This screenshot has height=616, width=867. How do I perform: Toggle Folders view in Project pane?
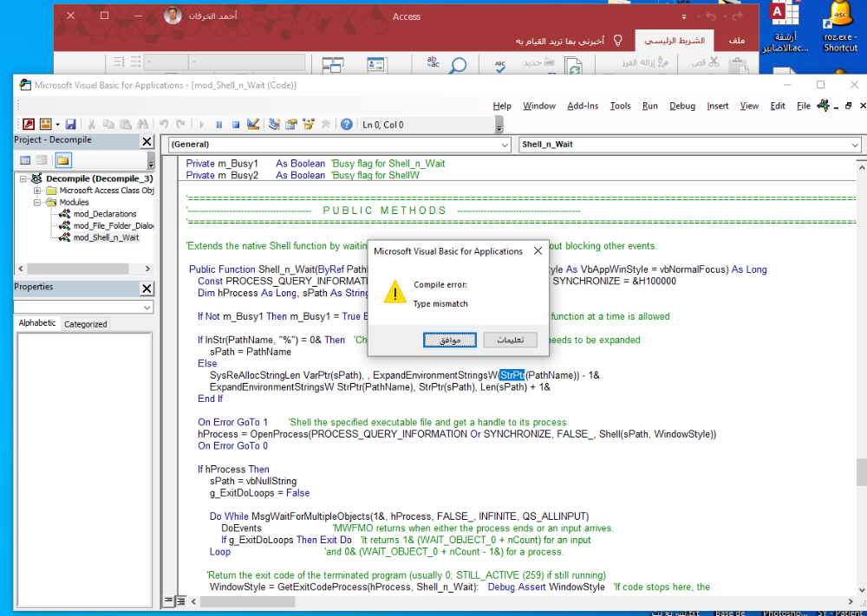pyautogui.click(x=63, y=160)
